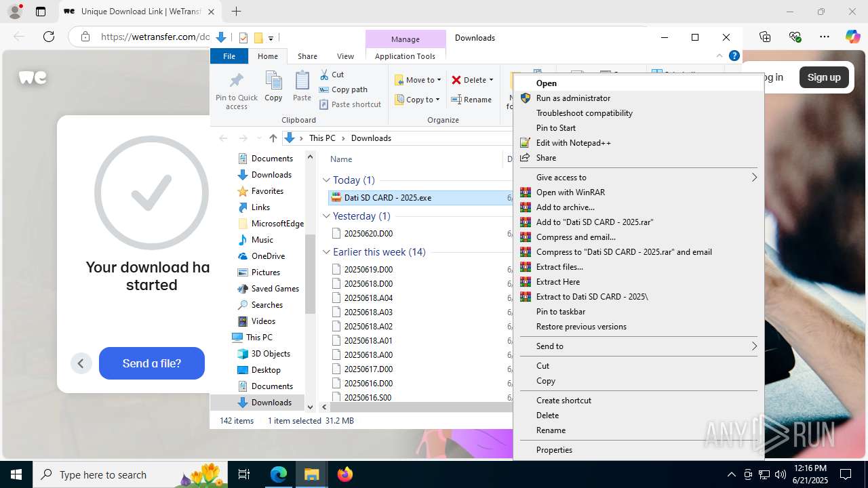Open the Application Tools tab

click(x=405, y=56)
